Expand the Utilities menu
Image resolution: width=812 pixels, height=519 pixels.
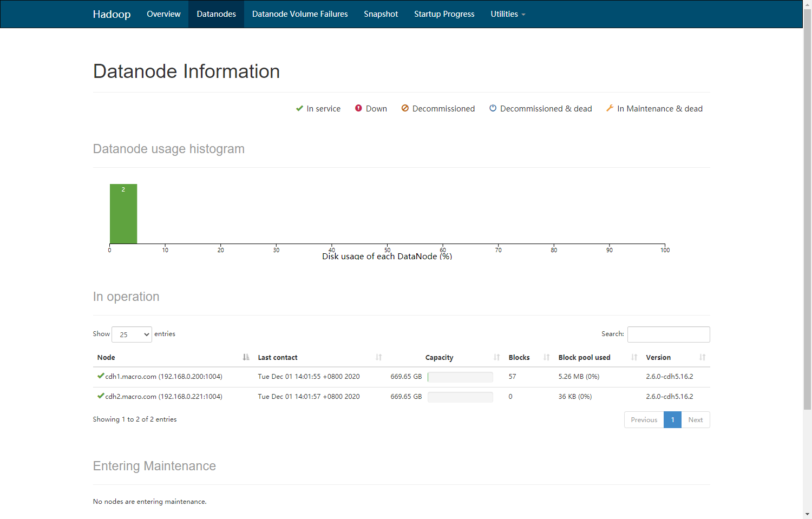(x=508, y=14)
